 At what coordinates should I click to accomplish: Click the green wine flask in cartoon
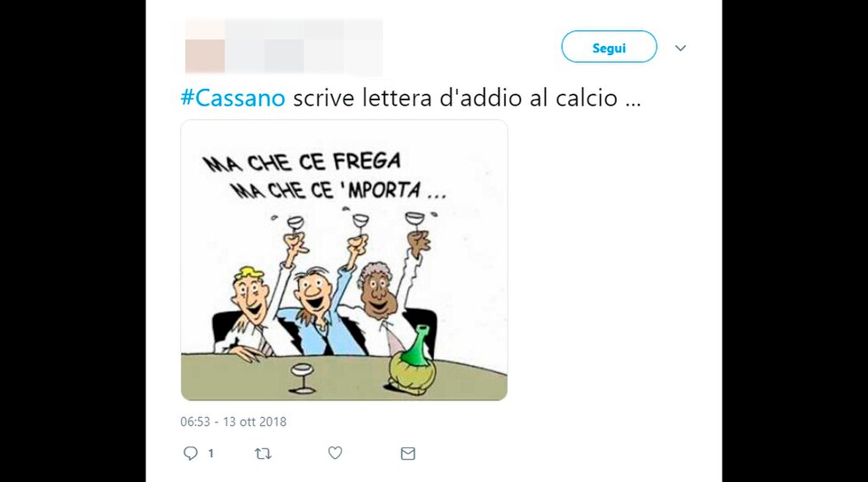coord(413,360)
